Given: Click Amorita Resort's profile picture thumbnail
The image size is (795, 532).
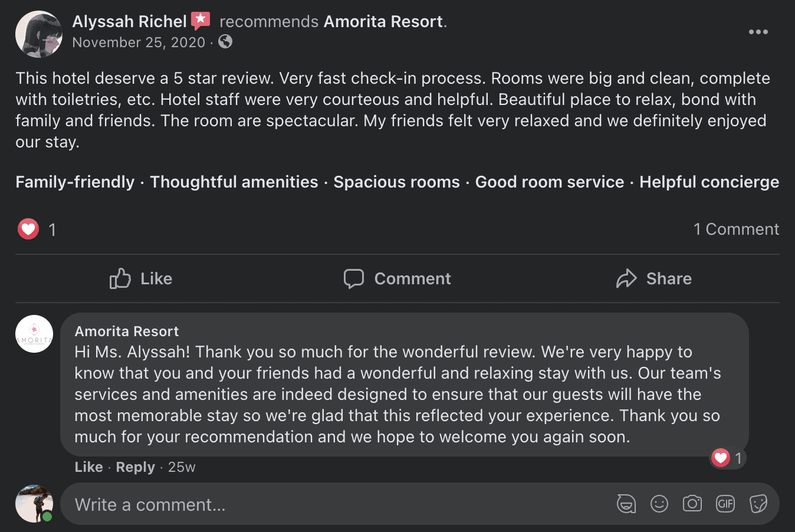Looking at the screenshot, I should coord(34,333).
